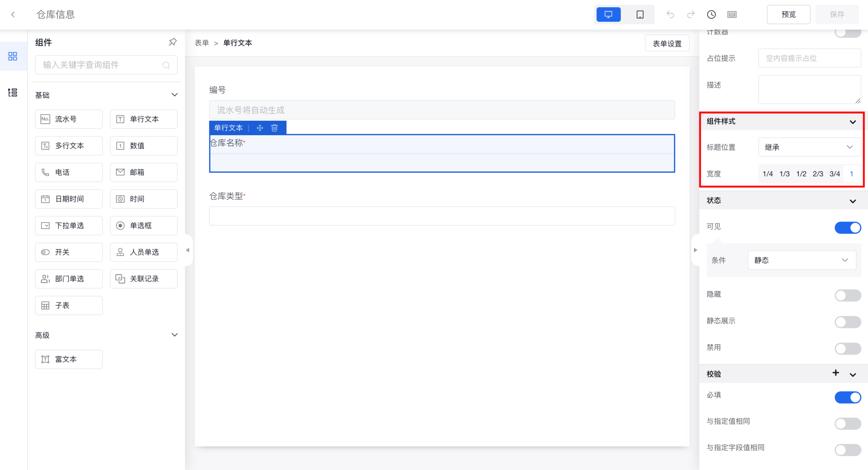Open the 条件 静态 dropdown
The width and height of the screenshot is (868, 470).
point(801,260)
